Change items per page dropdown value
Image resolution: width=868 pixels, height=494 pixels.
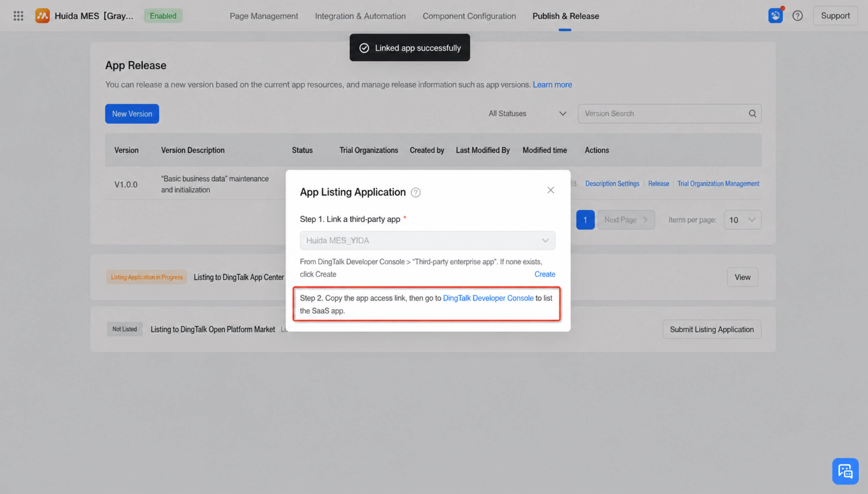click(x=742, y=220)
